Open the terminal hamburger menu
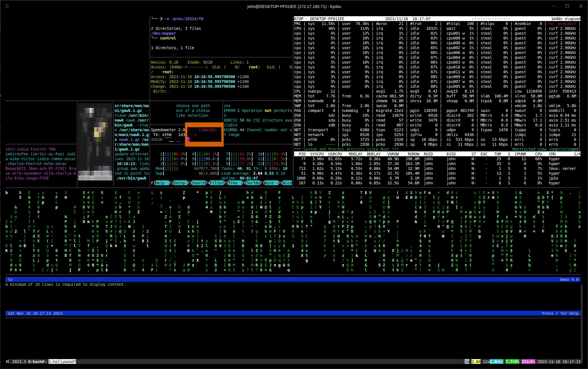This screenshot has width=588, height=369. point(7,6)
